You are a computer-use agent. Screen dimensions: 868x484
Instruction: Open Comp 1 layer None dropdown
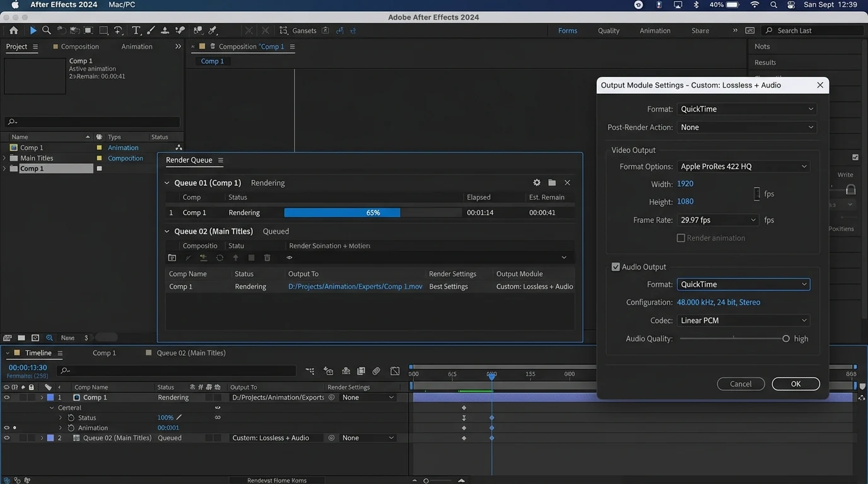point(368,398)
